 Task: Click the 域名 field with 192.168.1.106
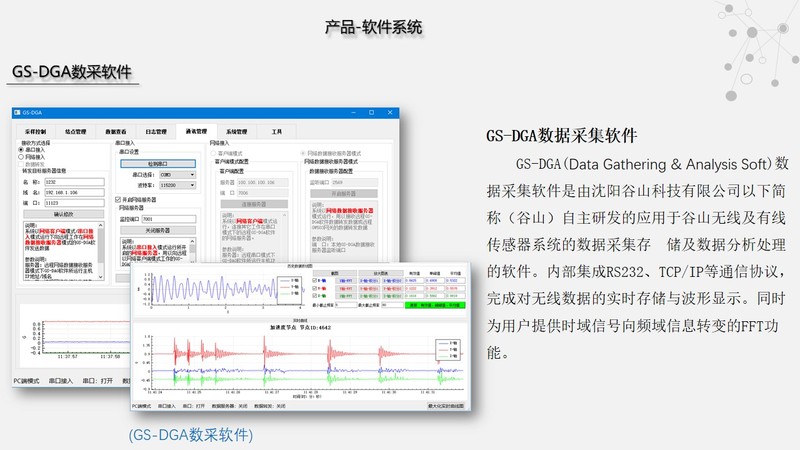point(74,192)
